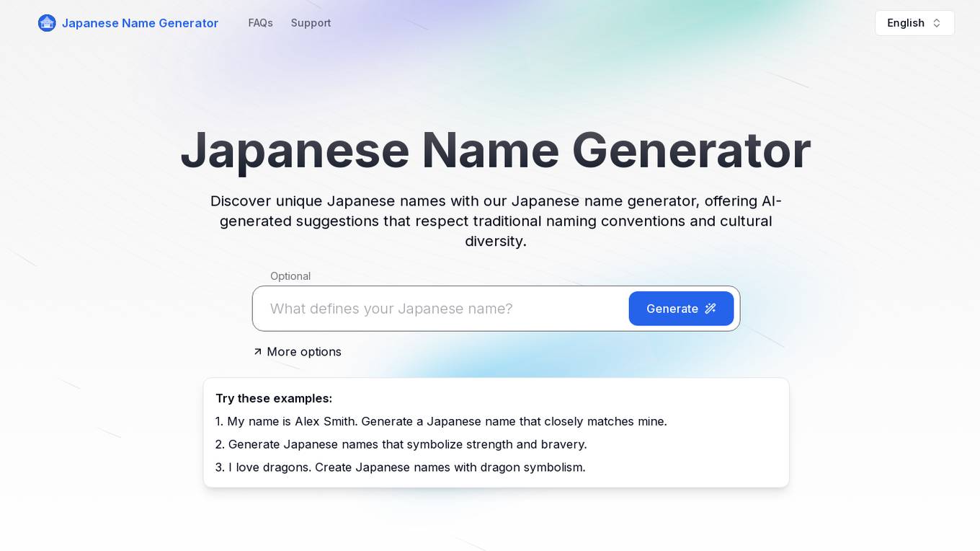This screenshot has width=980, height=551.
Task: Focus the 'What defines your Japanese name?' field
Action: click(x=440, y=309)
